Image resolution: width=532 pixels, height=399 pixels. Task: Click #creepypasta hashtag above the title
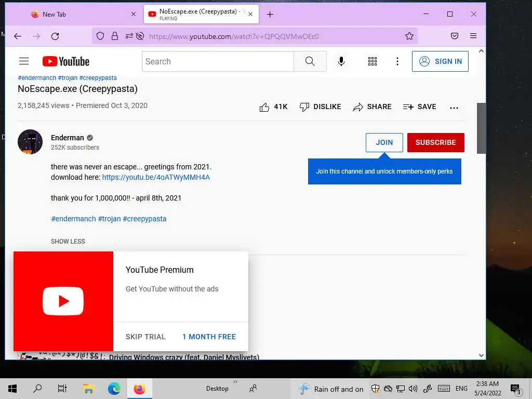tap(98, 78)
